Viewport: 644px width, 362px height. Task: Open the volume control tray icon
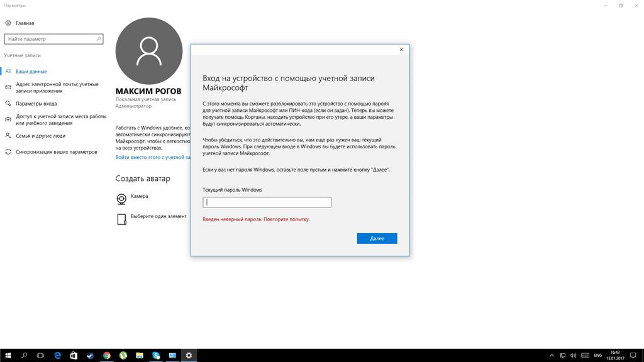[x=574, y=356]
